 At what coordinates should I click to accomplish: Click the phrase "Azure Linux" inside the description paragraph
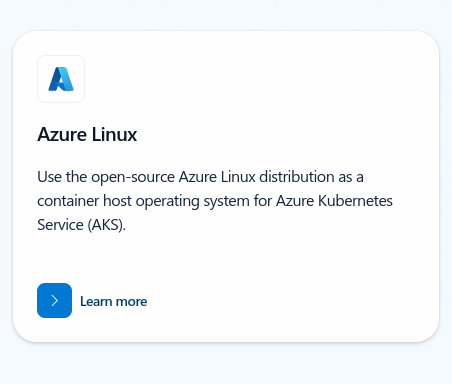pyautogui.click(x=217, y=177)
